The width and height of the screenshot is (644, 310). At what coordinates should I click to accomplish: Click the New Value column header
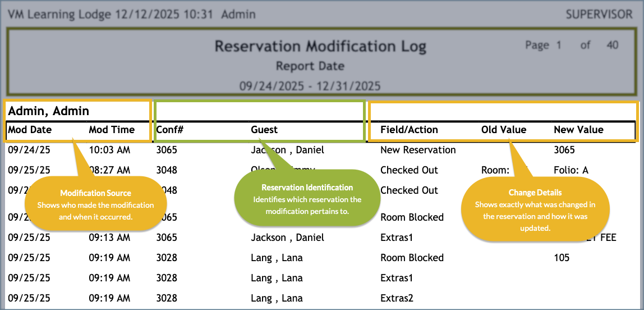(x=578, y=130)
